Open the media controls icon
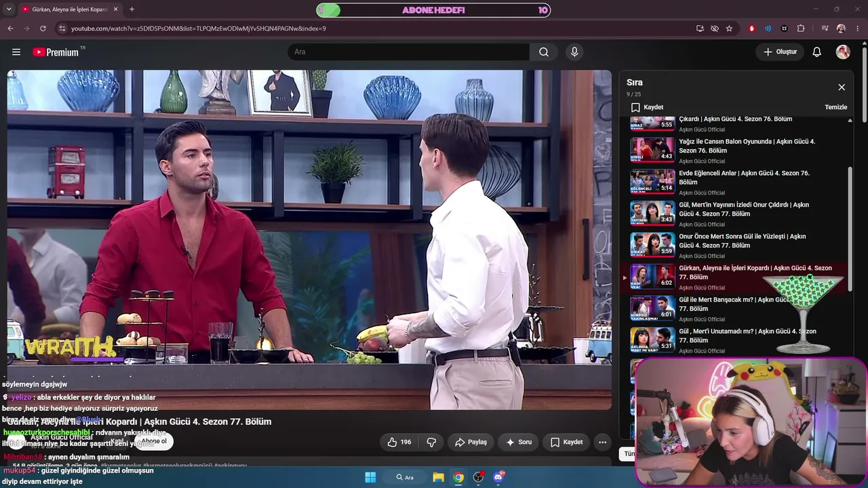The image size is (868, 488). click(825, 28)
